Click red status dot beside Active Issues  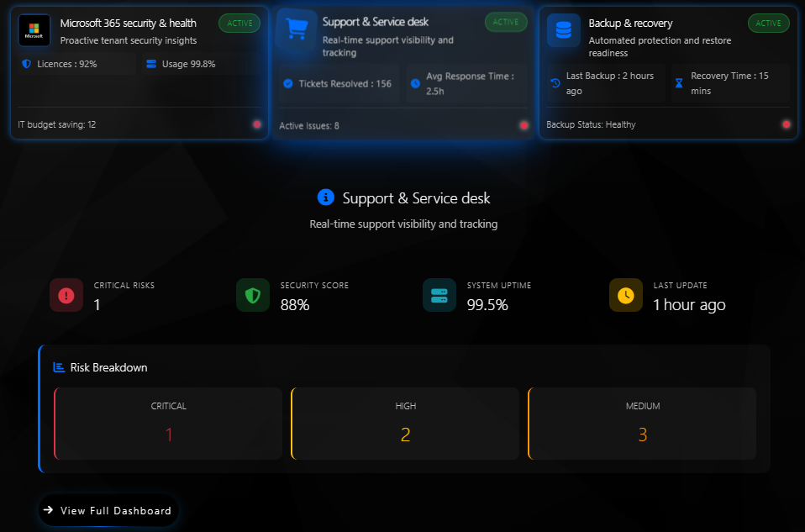pyautogui.click(x=524, y=125)
